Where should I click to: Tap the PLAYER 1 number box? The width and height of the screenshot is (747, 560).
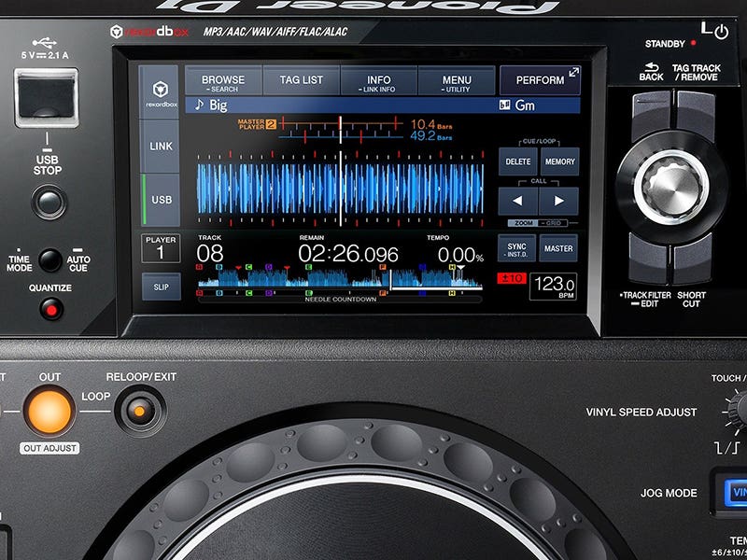[x=161, y=248]
